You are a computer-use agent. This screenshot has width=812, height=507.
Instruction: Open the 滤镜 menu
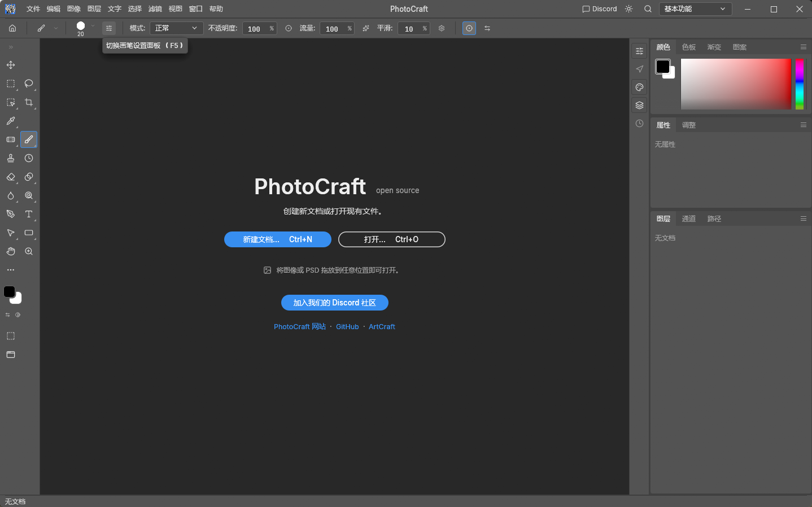click(x=155, y=9)
